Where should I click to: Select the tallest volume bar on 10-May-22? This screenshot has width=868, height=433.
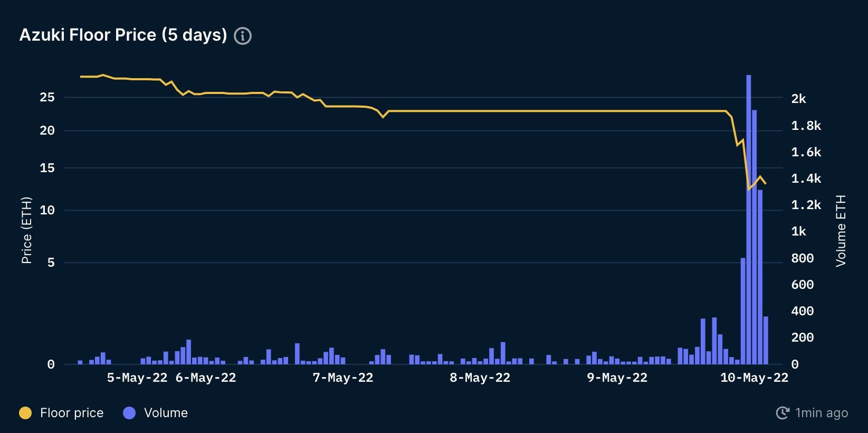coord(749,220)
